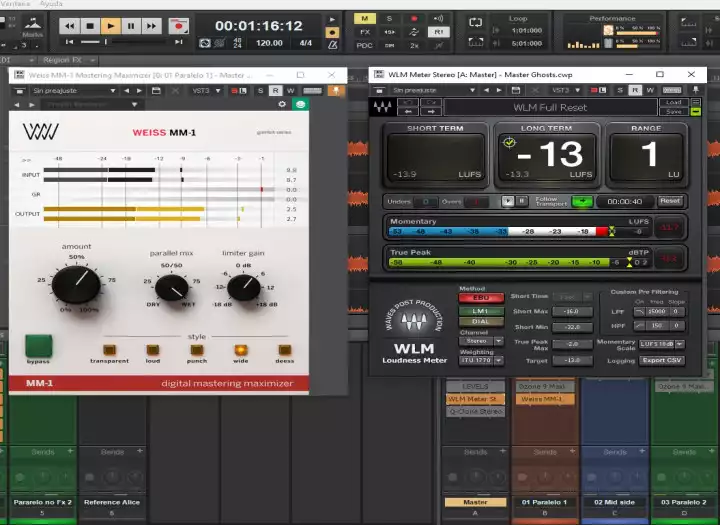The image size is (720, 525).
Task: Open the Momentary Scale dropdown
Action: tap(662, 344)
